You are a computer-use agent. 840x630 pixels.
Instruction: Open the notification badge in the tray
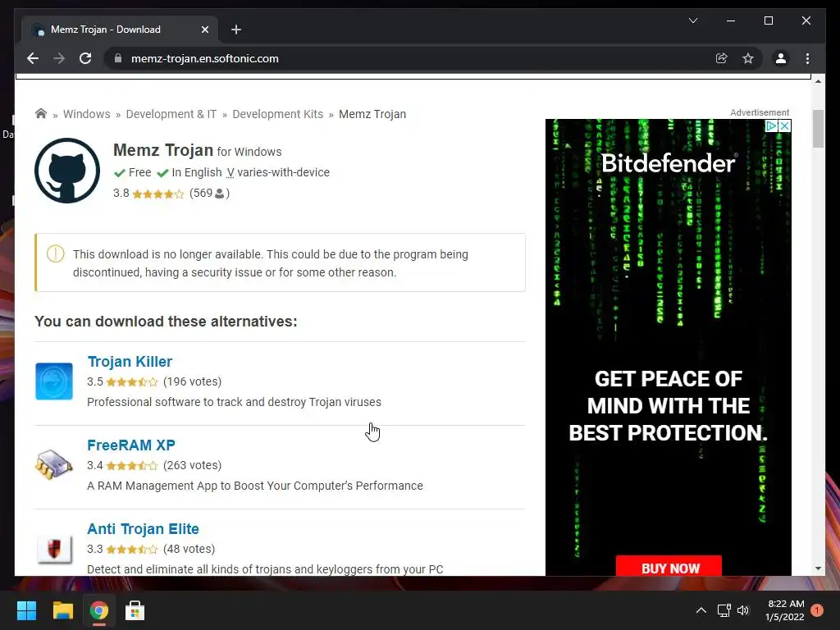817,610
